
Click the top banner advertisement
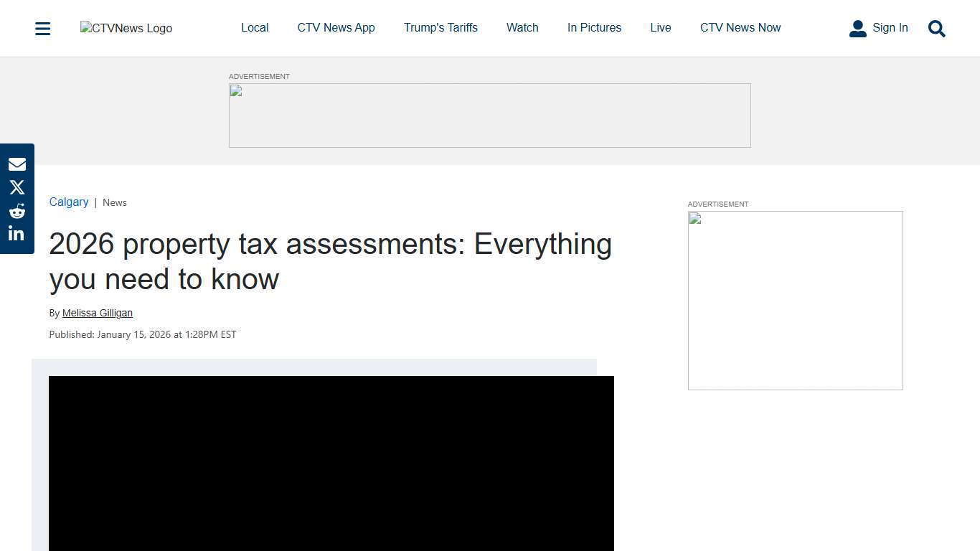point(489,116)
